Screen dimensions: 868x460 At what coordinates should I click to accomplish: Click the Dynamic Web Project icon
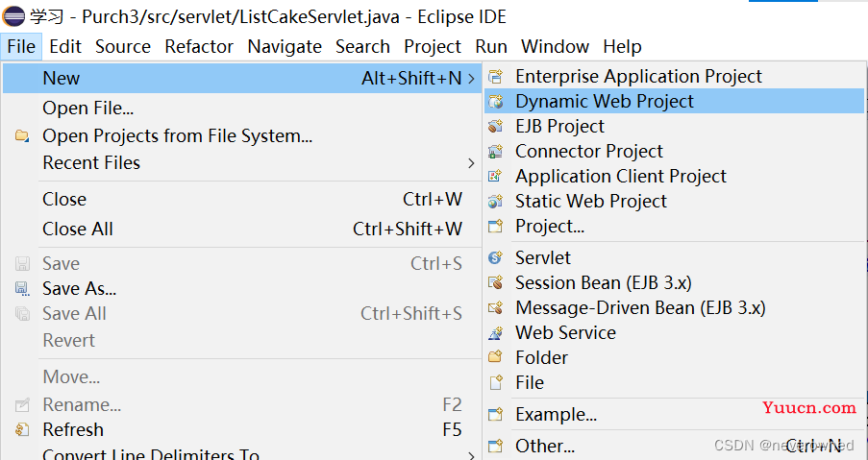[495, 101]
